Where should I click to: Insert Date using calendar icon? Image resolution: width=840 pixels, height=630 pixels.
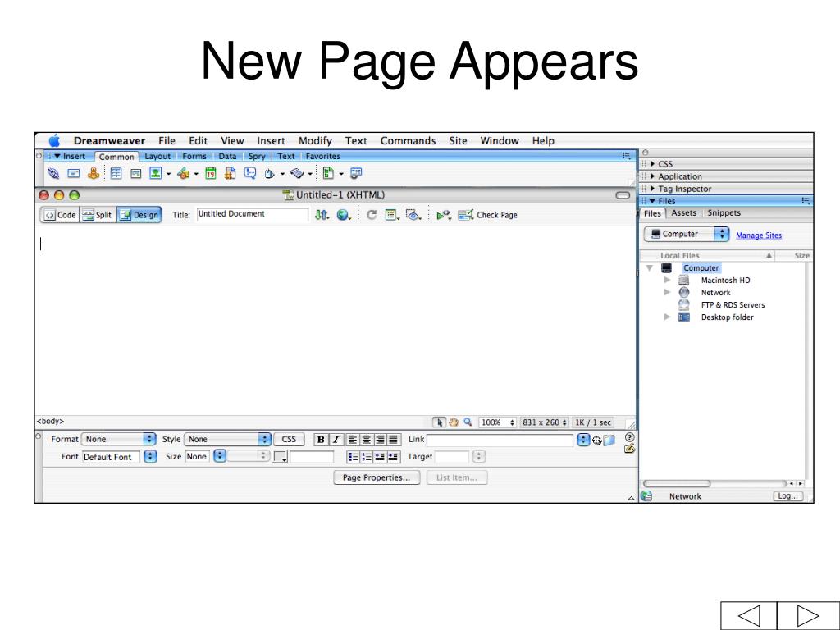[x=211, y=173]
